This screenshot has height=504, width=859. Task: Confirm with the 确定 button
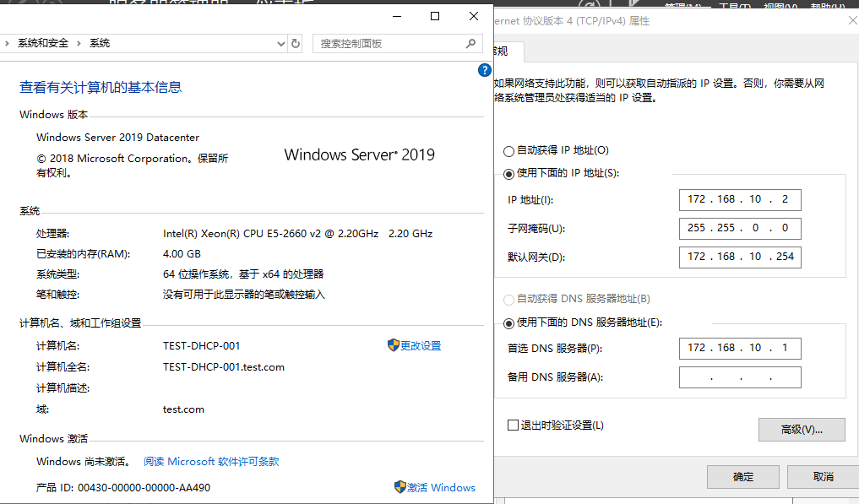point(743,477)
